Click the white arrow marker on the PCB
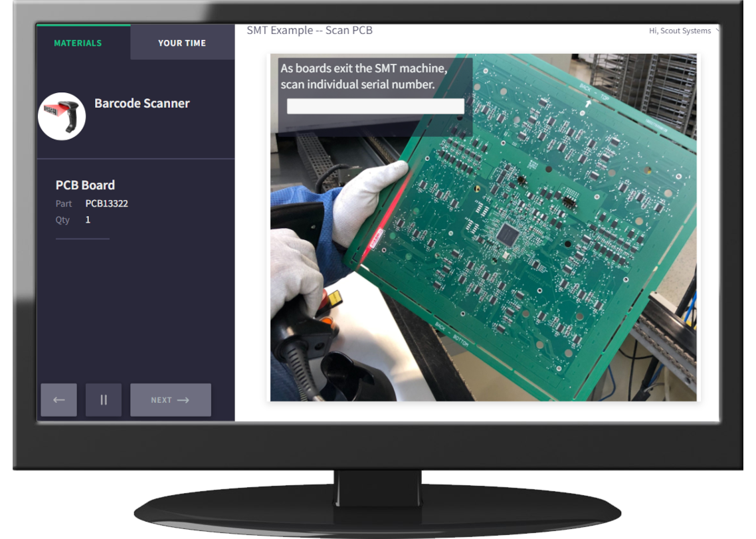 pos(588,102)
